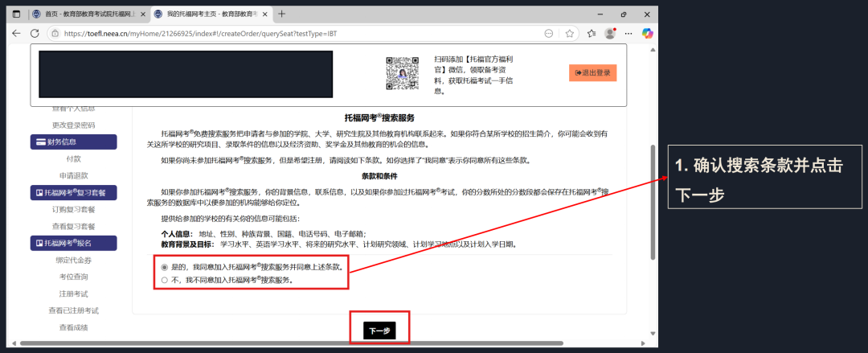Screen dimensions: 868x353
Task: Open 考位查询 sidebar link
Action: (74, 277)
